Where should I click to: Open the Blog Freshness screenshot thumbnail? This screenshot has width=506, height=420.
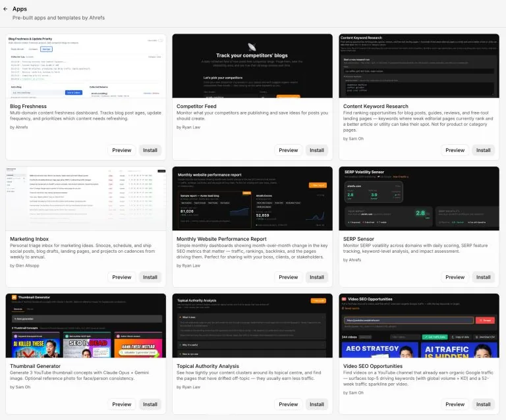(86, 66)
